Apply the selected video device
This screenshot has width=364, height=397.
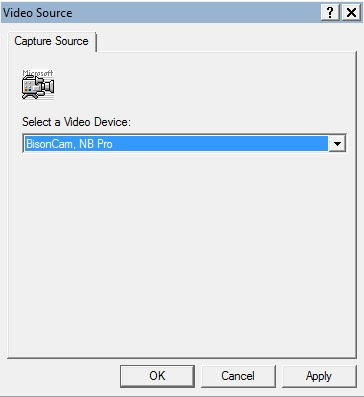point(319,376)
